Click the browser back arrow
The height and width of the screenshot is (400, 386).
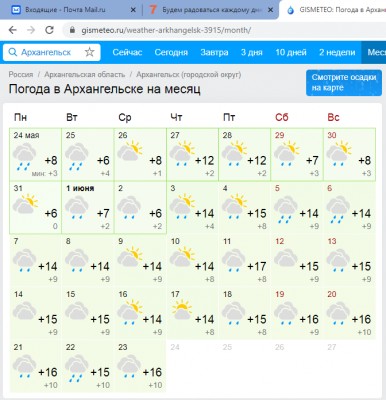pos(13,30)
